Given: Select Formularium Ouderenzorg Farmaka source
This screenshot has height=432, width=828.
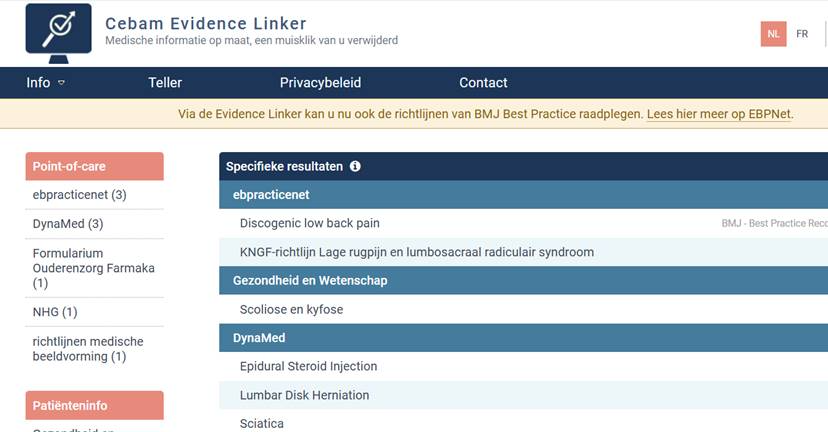Looking at the screenshot, I should tap(93, 268).
